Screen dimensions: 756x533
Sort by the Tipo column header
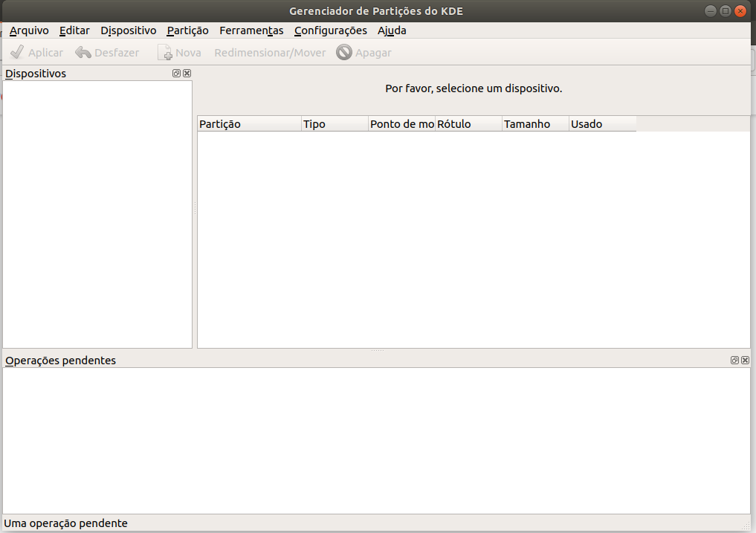[x=335, y=124]
